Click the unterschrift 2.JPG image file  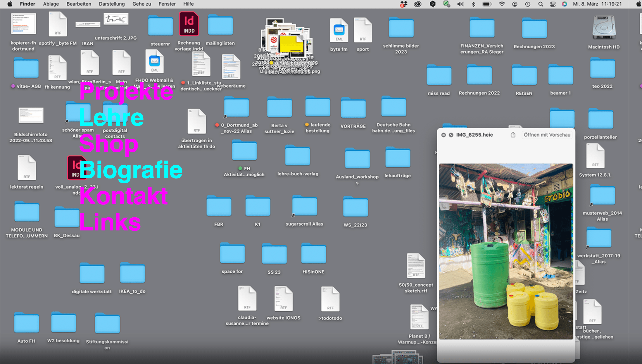[116, 19]
